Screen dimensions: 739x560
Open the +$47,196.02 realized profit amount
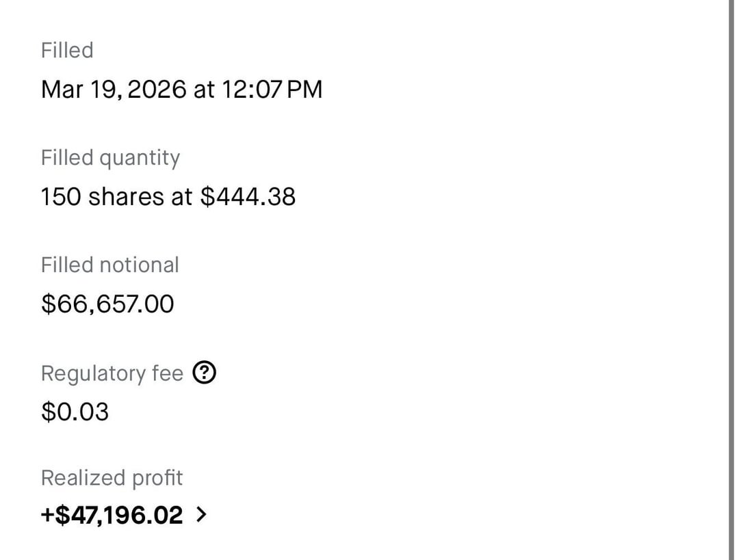112,515
